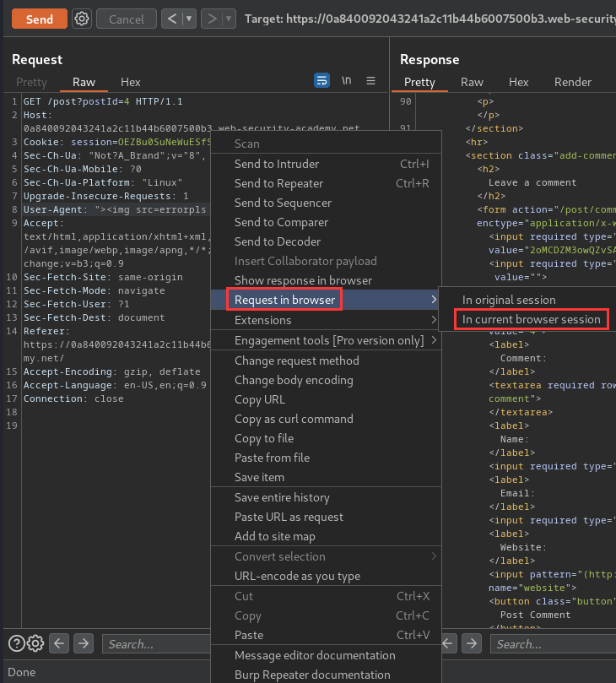Open history dropdown beside back arrow
616x683 pixels.
(x=189, y=19)
